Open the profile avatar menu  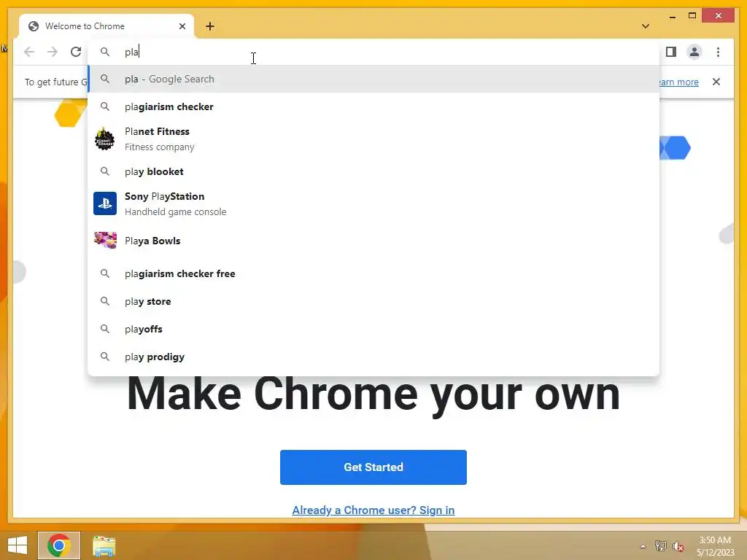pyautogui.click(x=694, y=52)
